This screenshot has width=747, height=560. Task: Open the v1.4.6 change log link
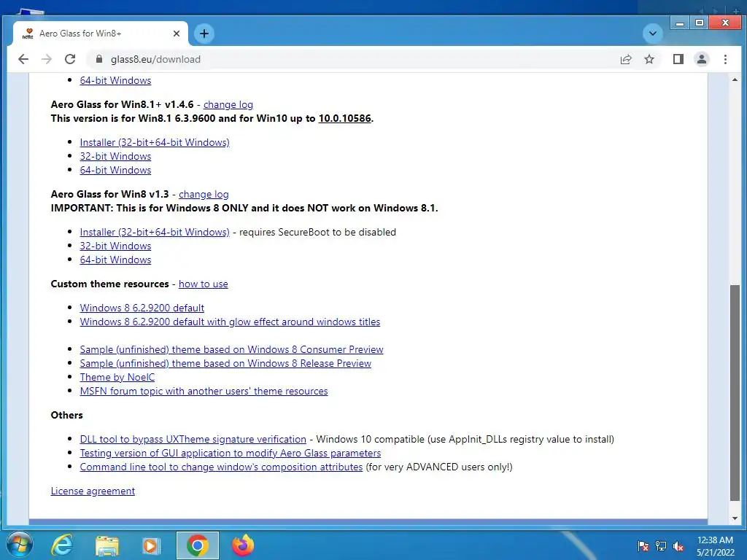(228, 105)
